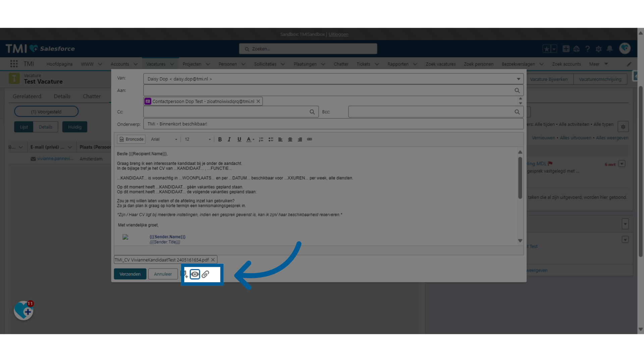Screen dimensions: 644x362
Task: Open the text color picker
Action: [250, 139]
